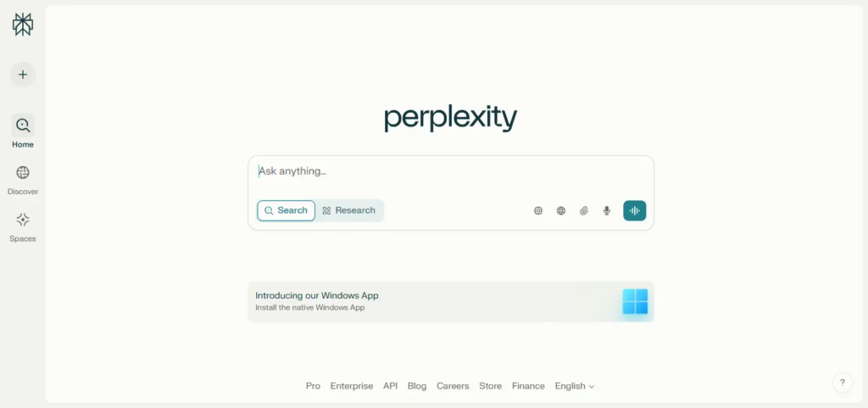
Task: Attach a file using the paperclip icon
Action: pyautogui.click(x=583, y=210)
